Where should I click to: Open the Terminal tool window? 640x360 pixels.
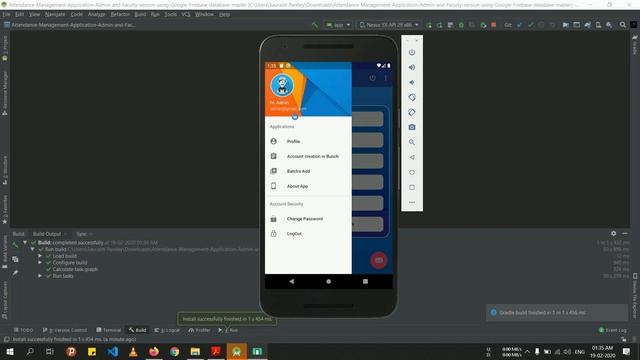(x=108, y=330)
